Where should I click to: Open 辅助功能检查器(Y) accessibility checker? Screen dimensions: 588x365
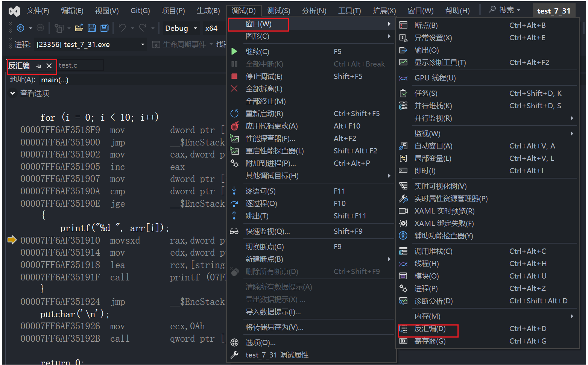point(488,236)
